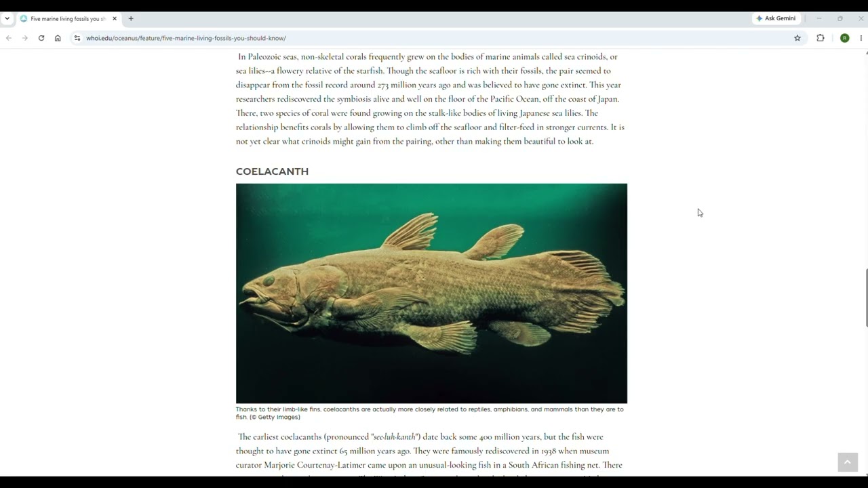Screen dimensions: 868x488
Task: Restore down the browser window
Action: [840, 18]
